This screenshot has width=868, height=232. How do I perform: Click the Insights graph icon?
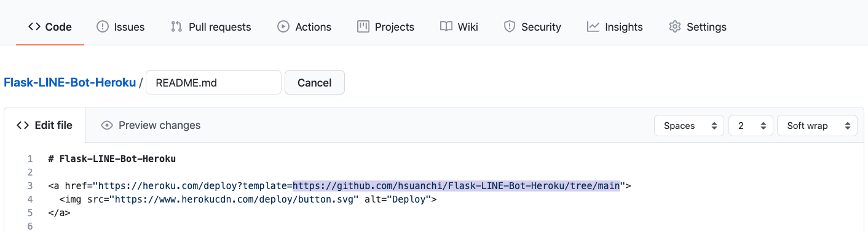[x=593, y=27]
